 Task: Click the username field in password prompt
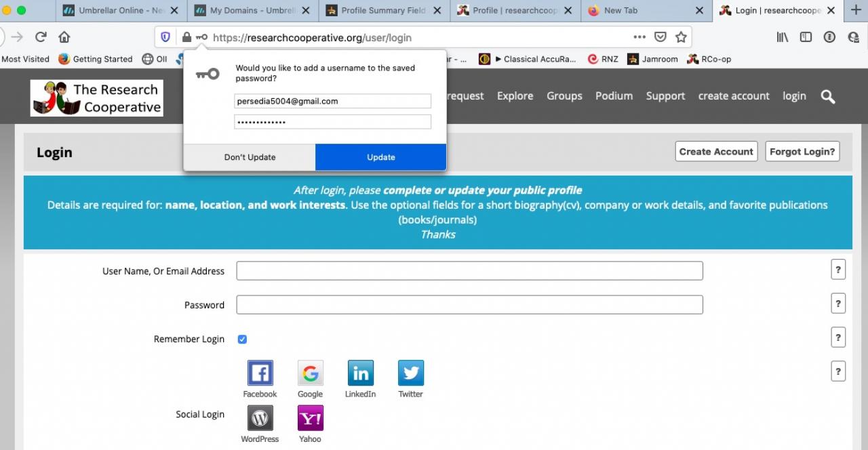(x=332, y=101)
